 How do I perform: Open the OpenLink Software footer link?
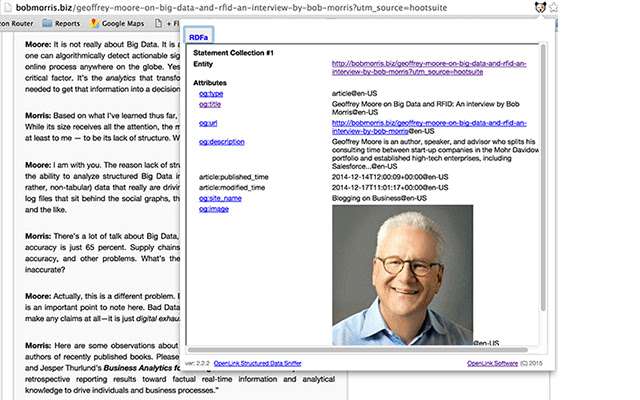coord(495,362)
